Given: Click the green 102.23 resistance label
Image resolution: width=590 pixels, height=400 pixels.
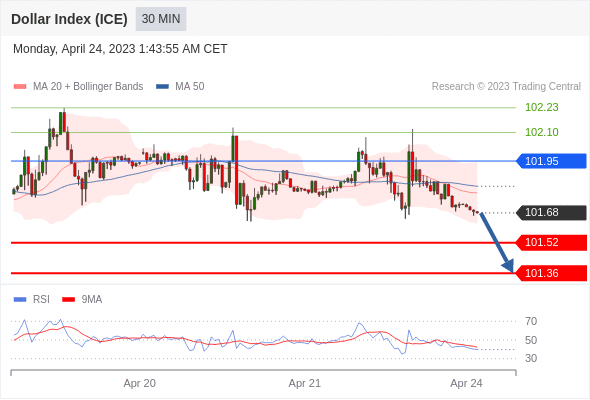Looking at the screenshot, I should 541,108.
